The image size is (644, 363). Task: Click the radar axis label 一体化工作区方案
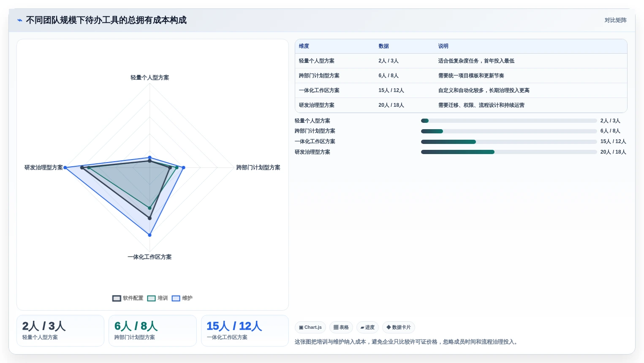(x=149, y=257)
